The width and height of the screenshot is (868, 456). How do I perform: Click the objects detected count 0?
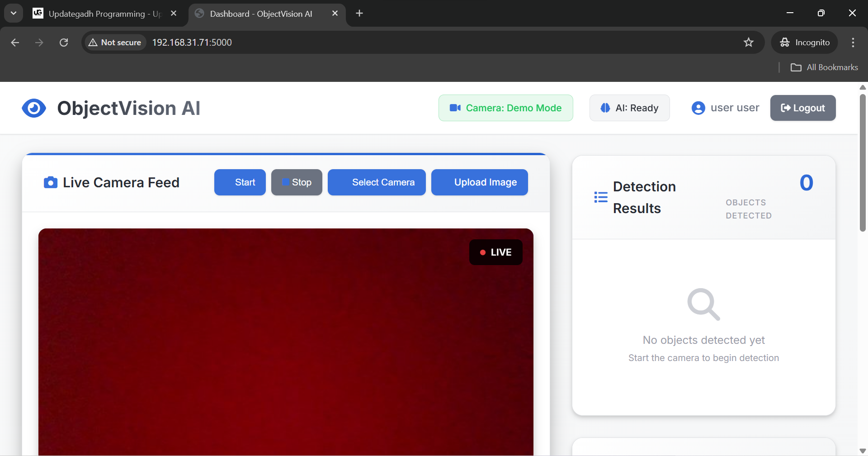[807, 183]
